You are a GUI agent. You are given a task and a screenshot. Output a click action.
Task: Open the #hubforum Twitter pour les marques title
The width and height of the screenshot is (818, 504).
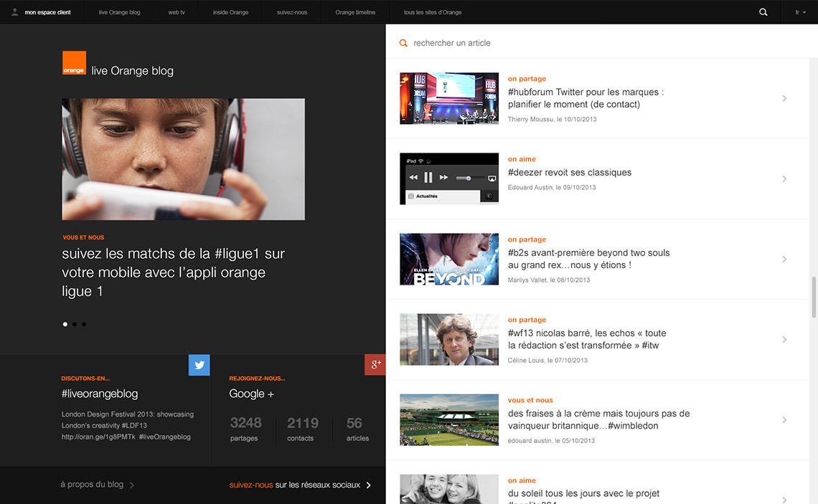click(x=586, y=98)
